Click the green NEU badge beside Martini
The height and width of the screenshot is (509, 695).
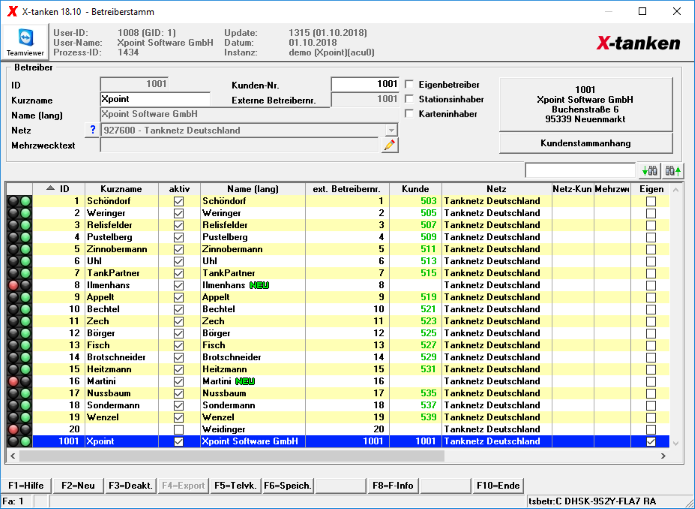[245, 381]
